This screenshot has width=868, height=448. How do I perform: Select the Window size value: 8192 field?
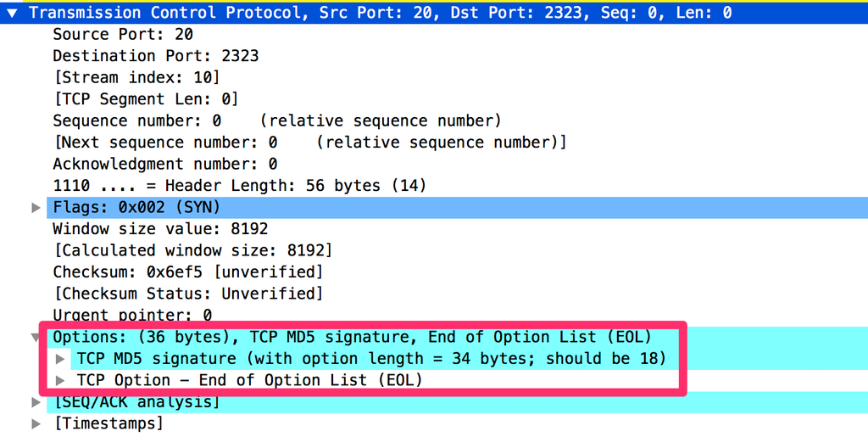(x=160, y=229)
